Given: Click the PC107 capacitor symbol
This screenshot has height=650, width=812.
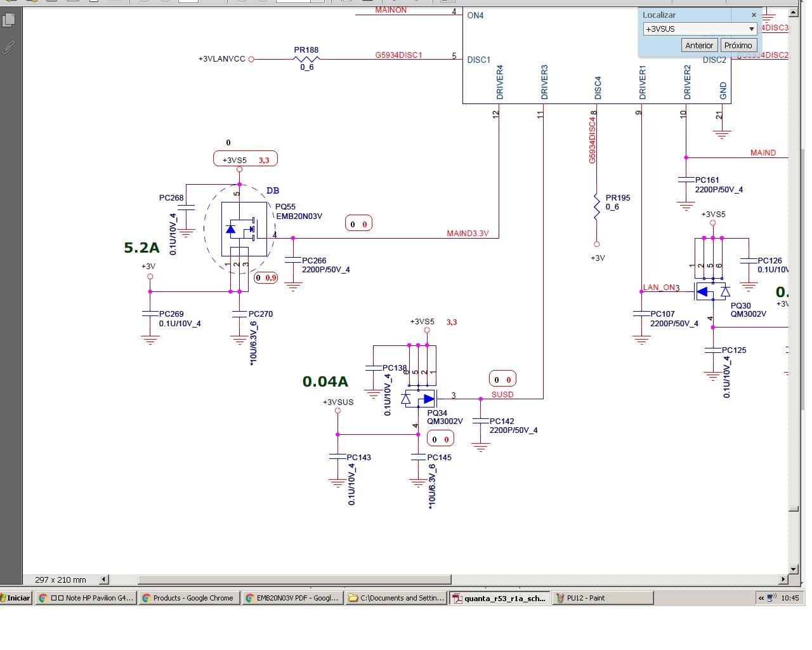Looking at the screenshot, I should click(x=641, y=314).
